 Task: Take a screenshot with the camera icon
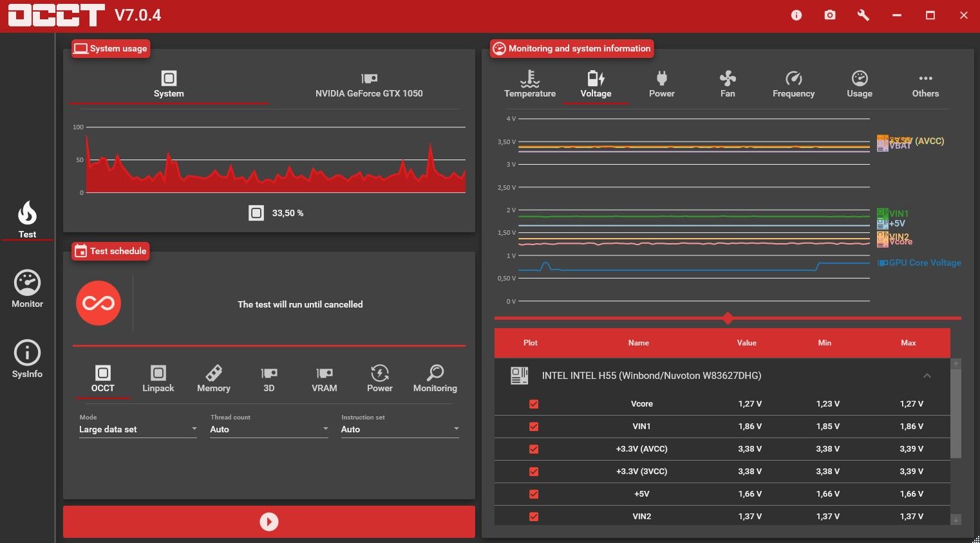click(830, 15)
